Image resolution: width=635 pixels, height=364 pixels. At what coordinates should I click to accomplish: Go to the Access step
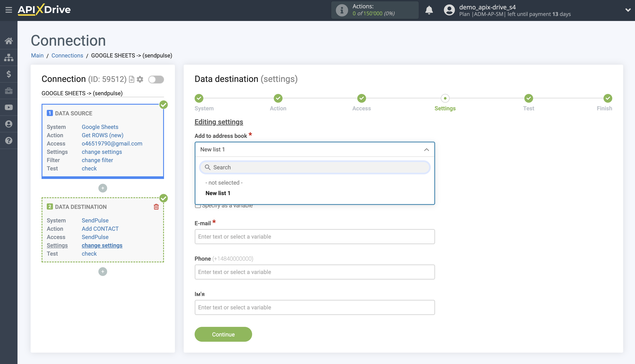tap(361, 98)
